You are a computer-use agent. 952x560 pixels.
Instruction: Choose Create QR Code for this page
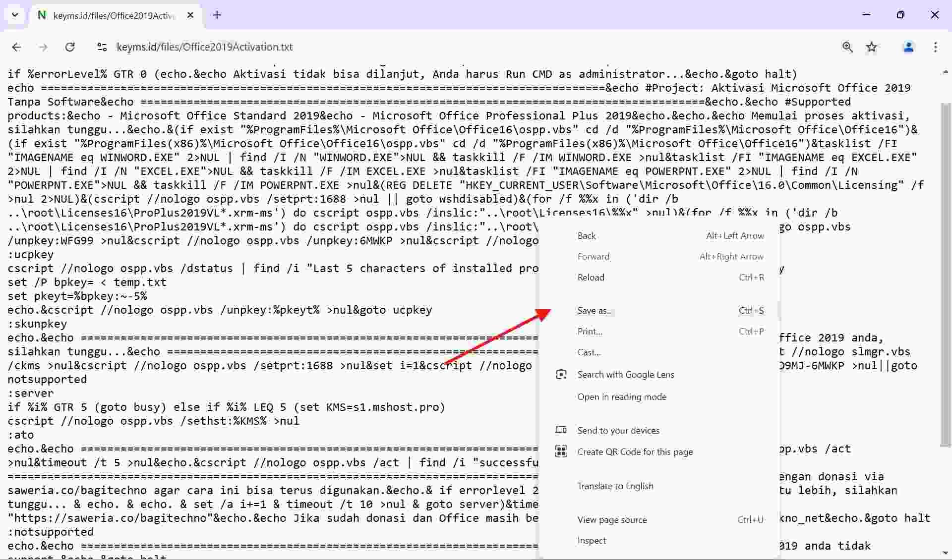tap(635, 452)
